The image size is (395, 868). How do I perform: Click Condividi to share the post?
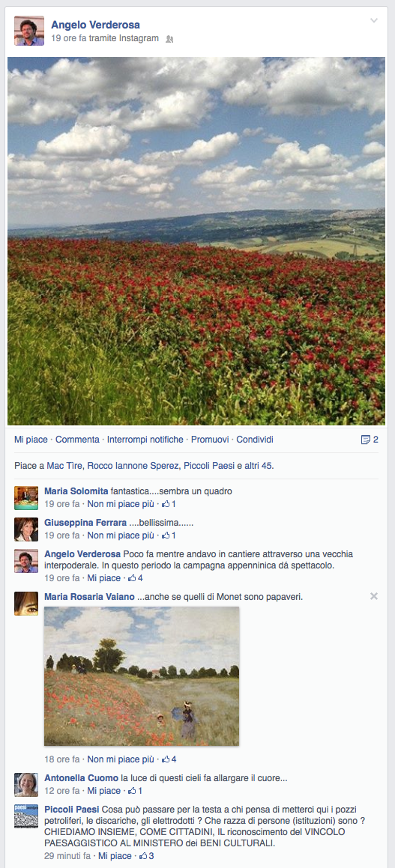(255, 440)
